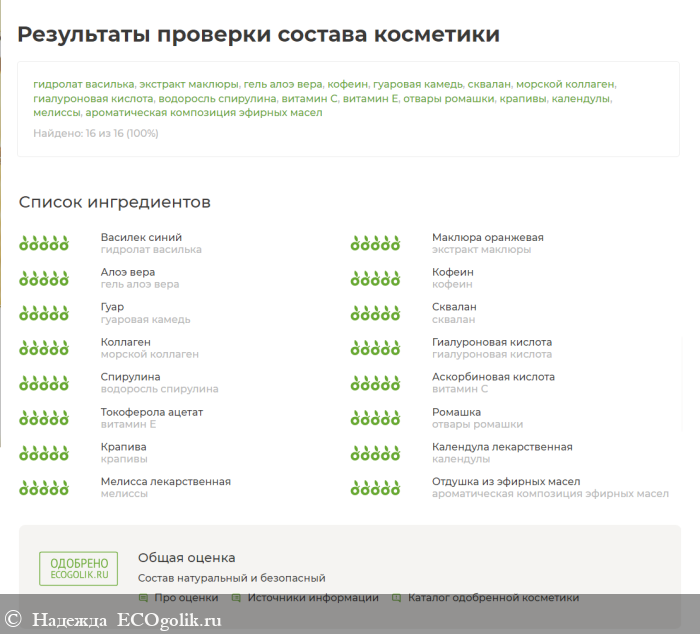Open the Календула лекарственная ingredient entry

point(502,447)
